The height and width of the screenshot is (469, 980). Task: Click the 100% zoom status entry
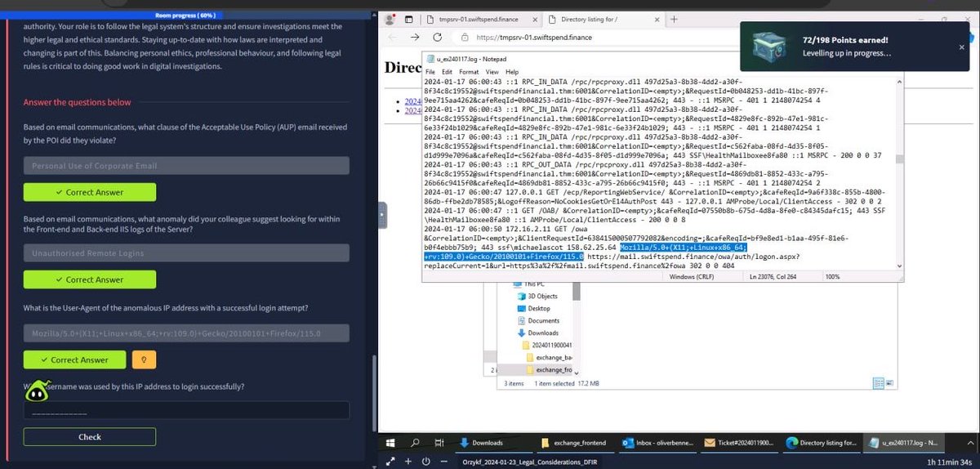point(832,277)
